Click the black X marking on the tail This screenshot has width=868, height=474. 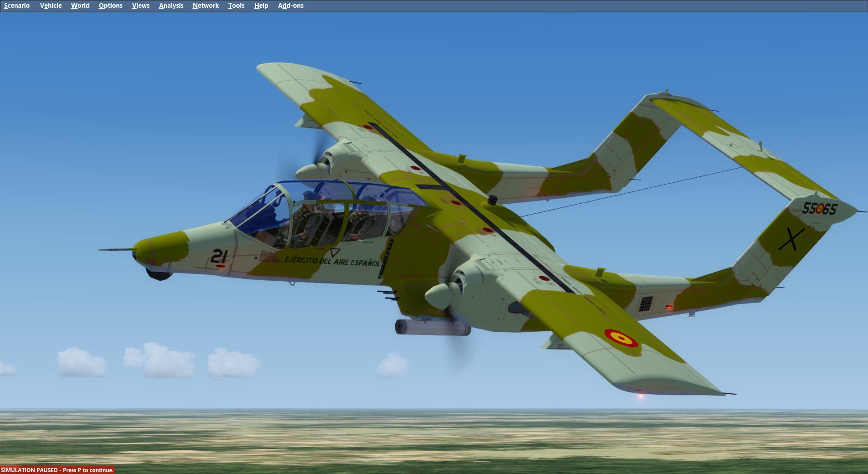click(791, 239)
